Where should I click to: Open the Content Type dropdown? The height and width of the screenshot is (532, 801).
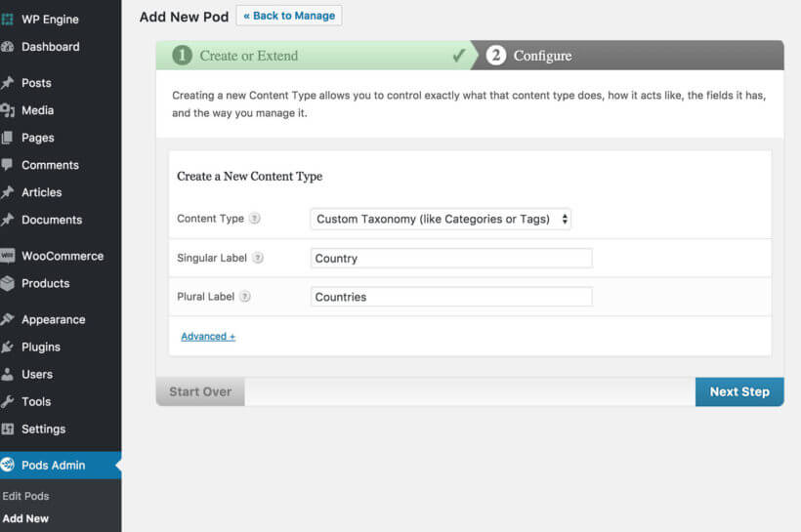(441, 219)
